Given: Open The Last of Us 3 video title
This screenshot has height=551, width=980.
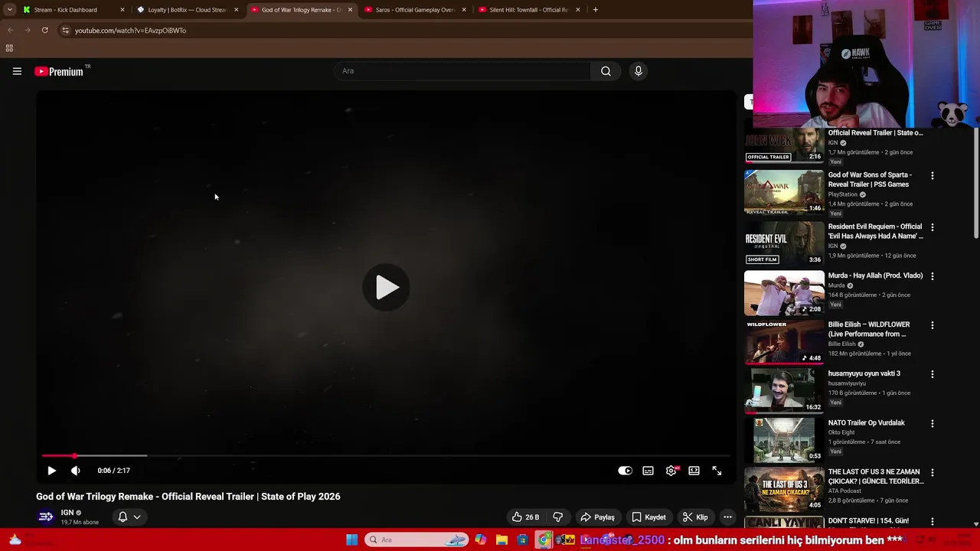Looking at the screenshot, I should (876, 477).
